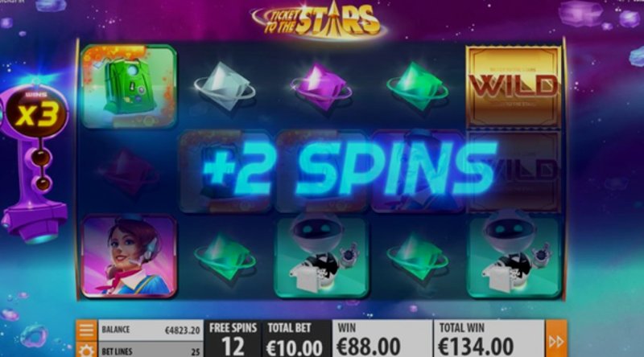
Task: Click the fast-forward double arrow button
Action: click(x=556, y=340)
